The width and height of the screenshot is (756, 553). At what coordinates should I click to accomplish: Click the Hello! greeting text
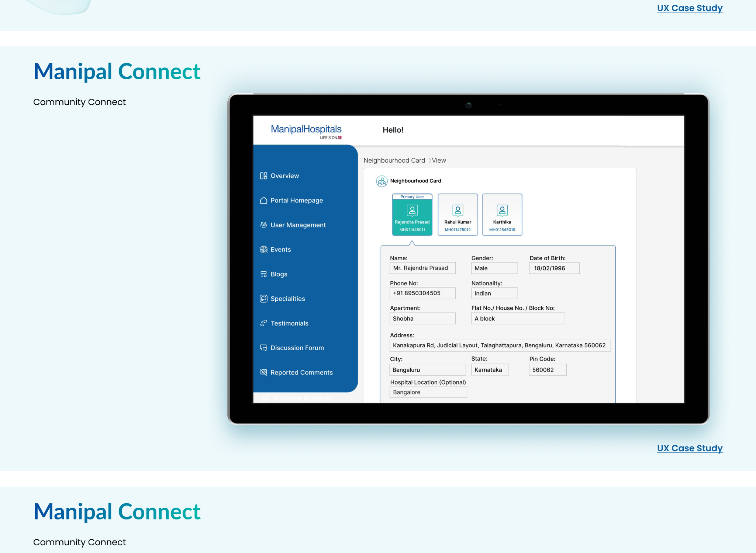point(393,130)
